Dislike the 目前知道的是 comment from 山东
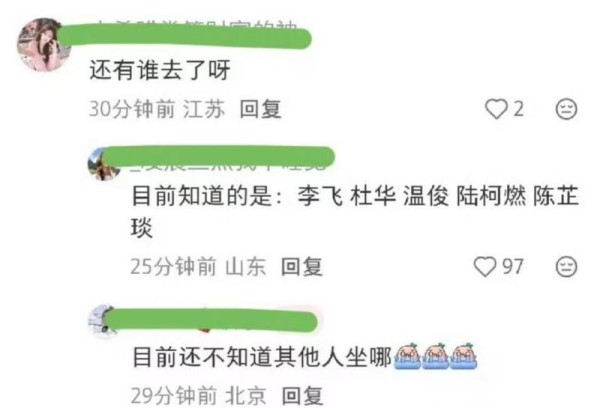This screenshot has height=408, width=600. click(566, 267)
